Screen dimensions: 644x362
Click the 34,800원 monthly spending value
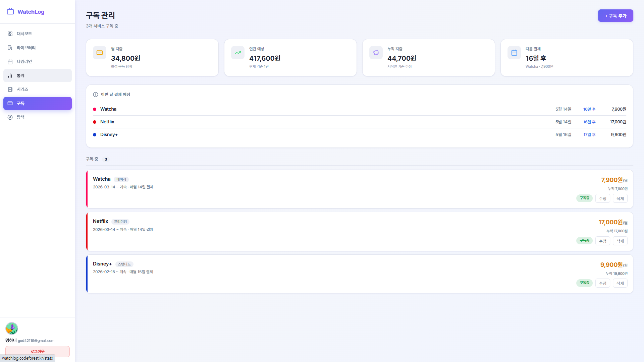click(x=126, y=58)
